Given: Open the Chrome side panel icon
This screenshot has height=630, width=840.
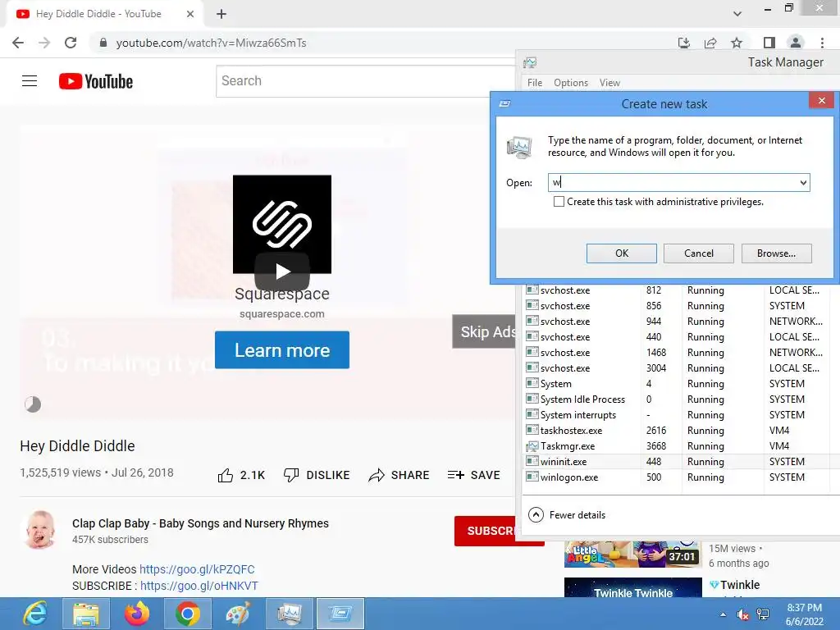Looking at the screenshot, I should coord(769,43).
